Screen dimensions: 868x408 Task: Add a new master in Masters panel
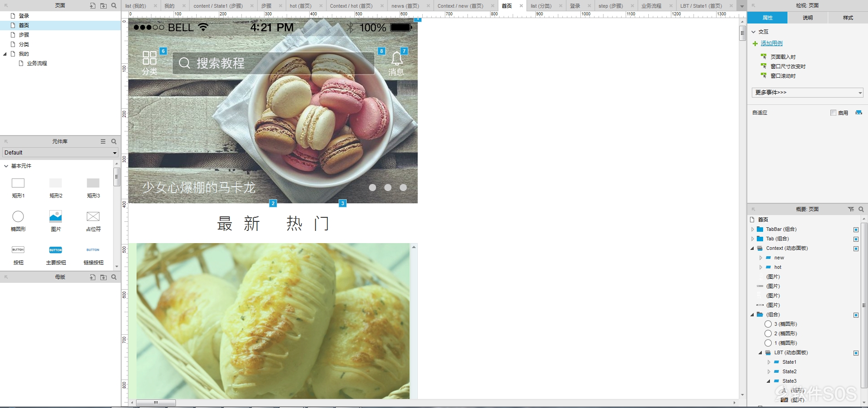click(x=93, y=277)
